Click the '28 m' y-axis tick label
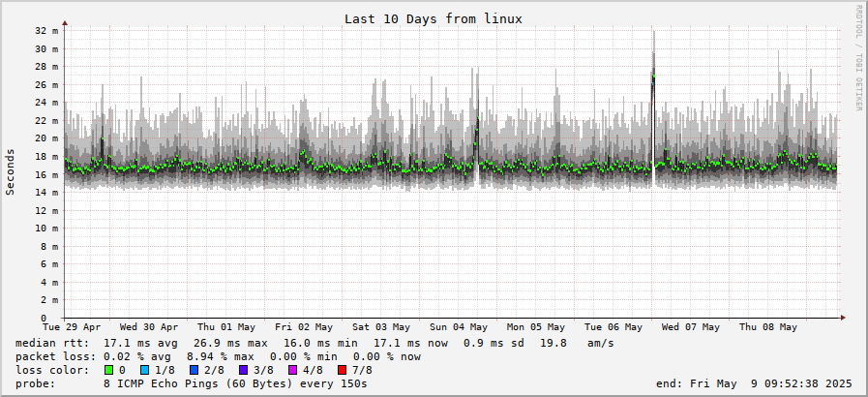The height and width of the screenshot is (397, 868). [46, 67]
